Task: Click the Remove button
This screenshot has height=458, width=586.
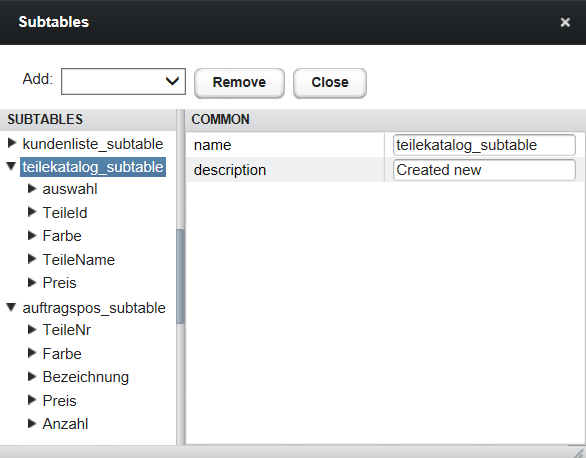Action: coord(239,83)
